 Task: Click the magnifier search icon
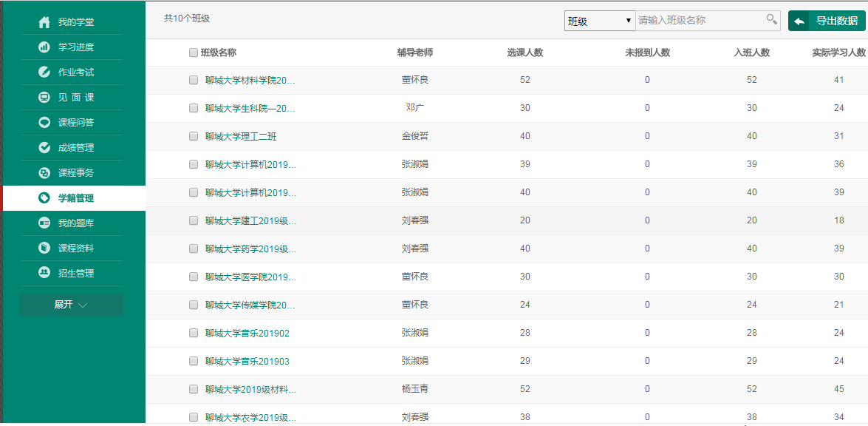pyautogui.click(x=771, y=20)
